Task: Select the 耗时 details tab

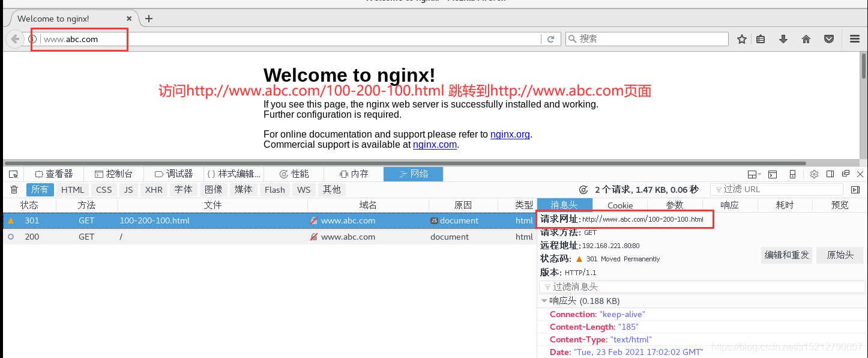Action: pos(785,205)
